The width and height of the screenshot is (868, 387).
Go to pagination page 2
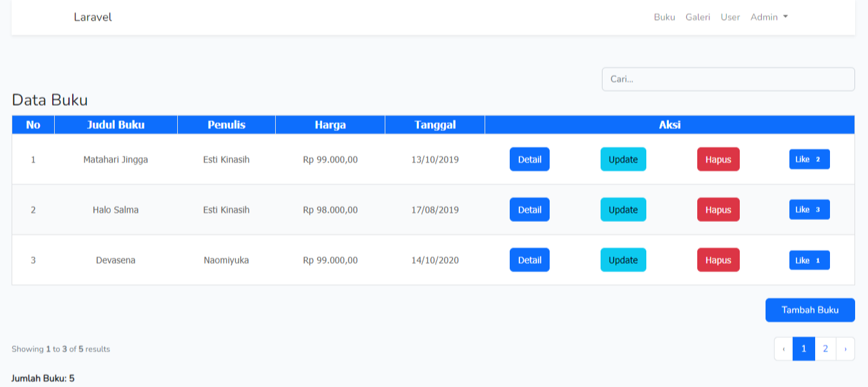coord(825,349)
